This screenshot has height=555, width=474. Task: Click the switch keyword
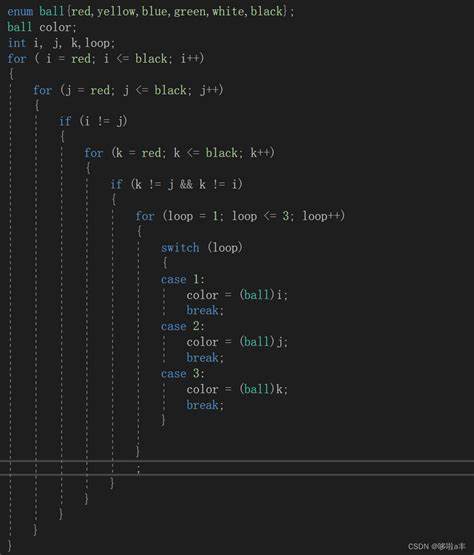point(180,247)
